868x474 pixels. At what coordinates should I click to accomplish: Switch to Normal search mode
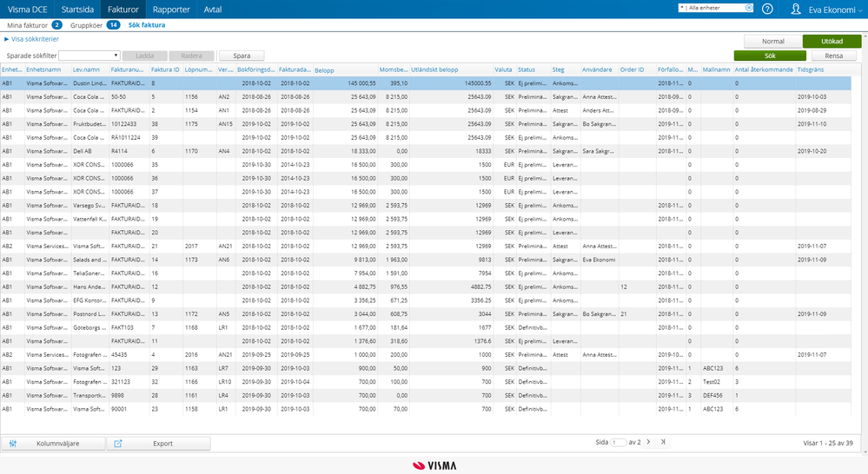[772, 42]
